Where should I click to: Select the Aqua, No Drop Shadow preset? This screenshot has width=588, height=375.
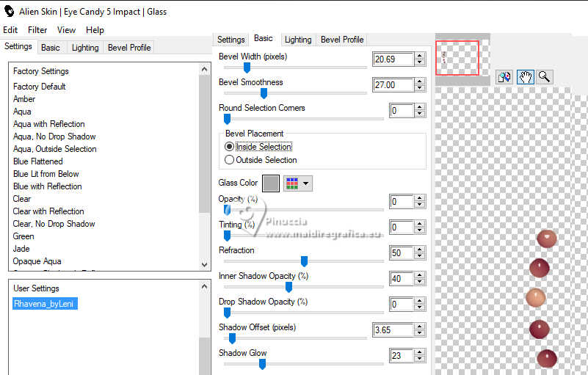click(54, 136)
